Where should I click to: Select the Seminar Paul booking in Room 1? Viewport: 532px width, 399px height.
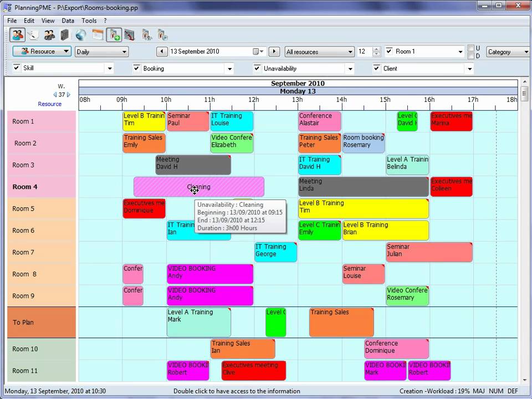coord(188,121)
